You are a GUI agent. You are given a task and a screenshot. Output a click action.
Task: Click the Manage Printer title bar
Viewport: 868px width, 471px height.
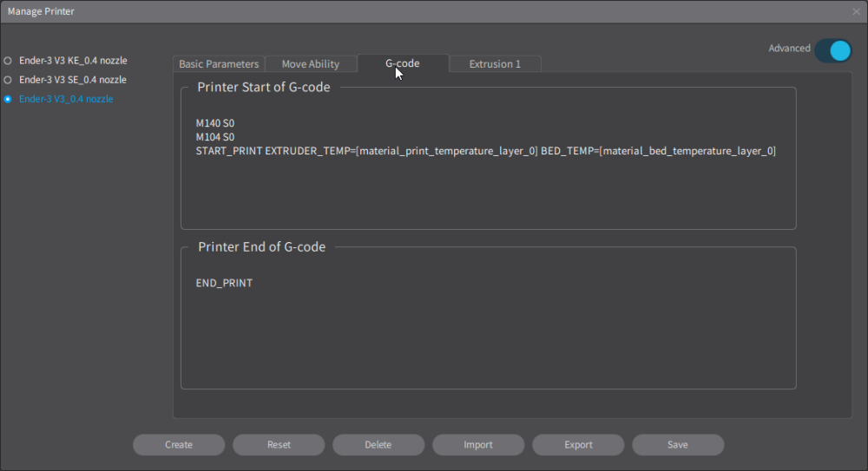347,11
